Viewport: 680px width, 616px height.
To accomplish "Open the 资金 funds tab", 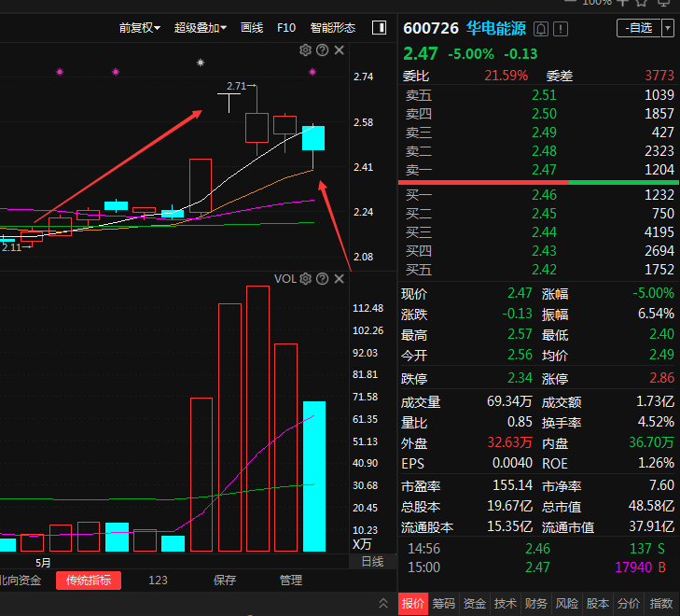I will tap(475, 604).
